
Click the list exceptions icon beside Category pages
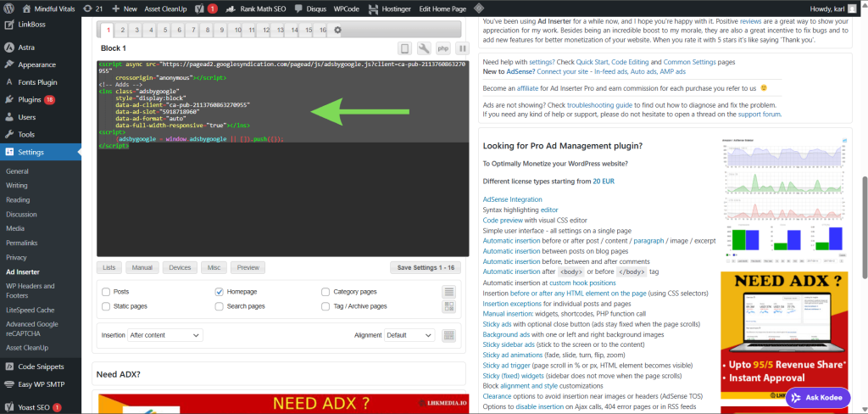click(x=449, y=292)
